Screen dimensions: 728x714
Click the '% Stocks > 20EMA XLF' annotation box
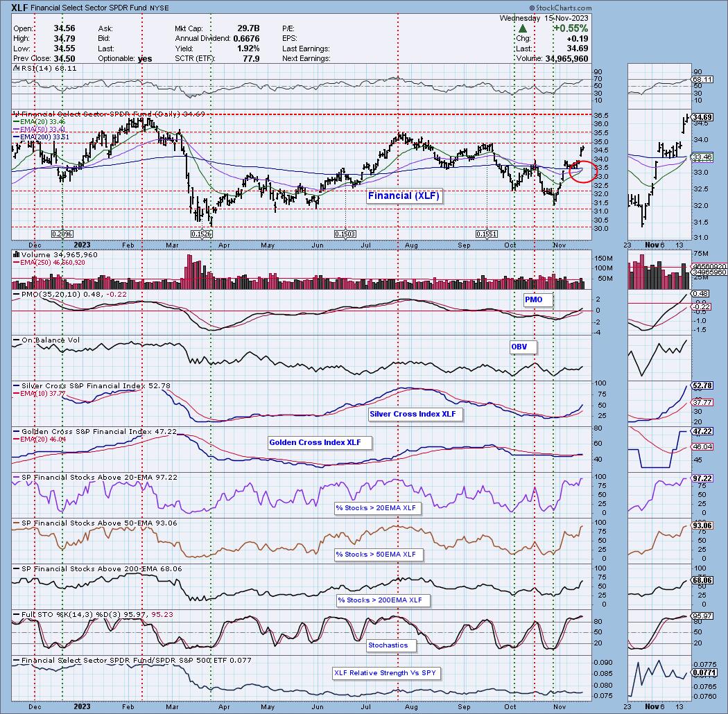pyautogui.click(x=376, y=508)
